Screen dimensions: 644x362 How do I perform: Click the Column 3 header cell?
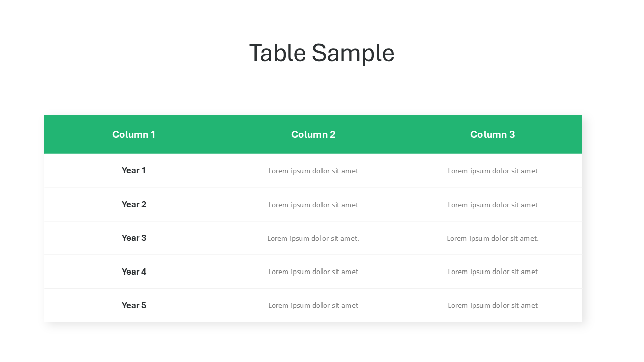tap(493, 134)
